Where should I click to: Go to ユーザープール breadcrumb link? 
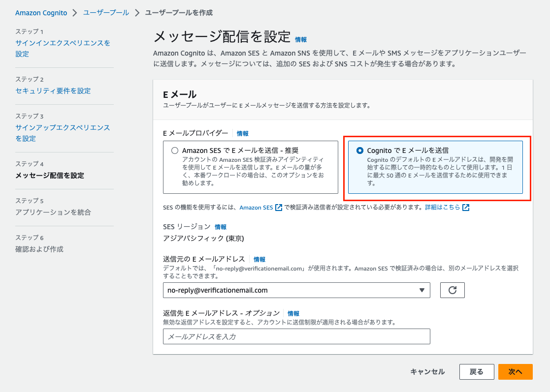click(x=106, y=13)
